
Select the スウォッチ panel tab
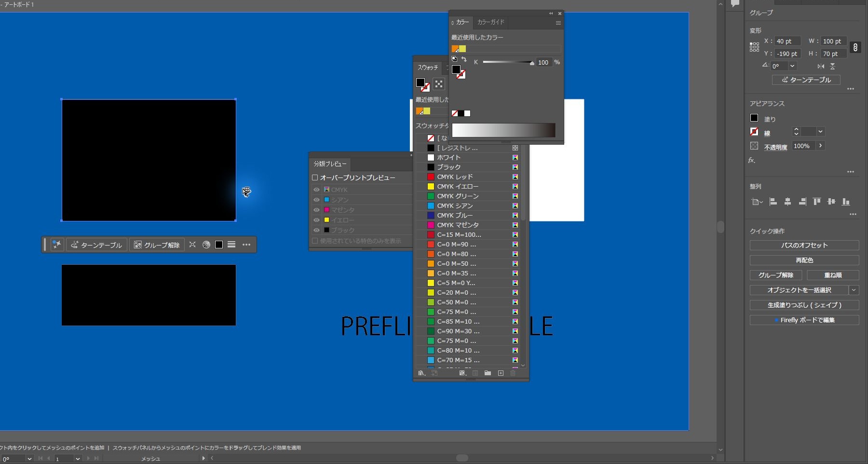[428, 68]
